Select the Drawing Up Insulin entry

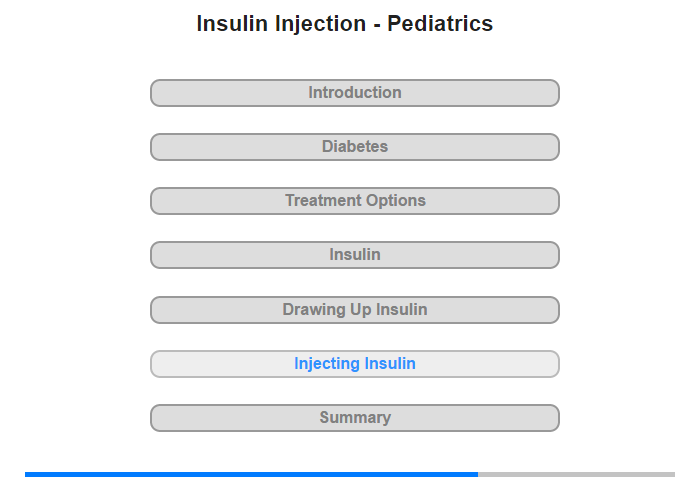point(354,310)
